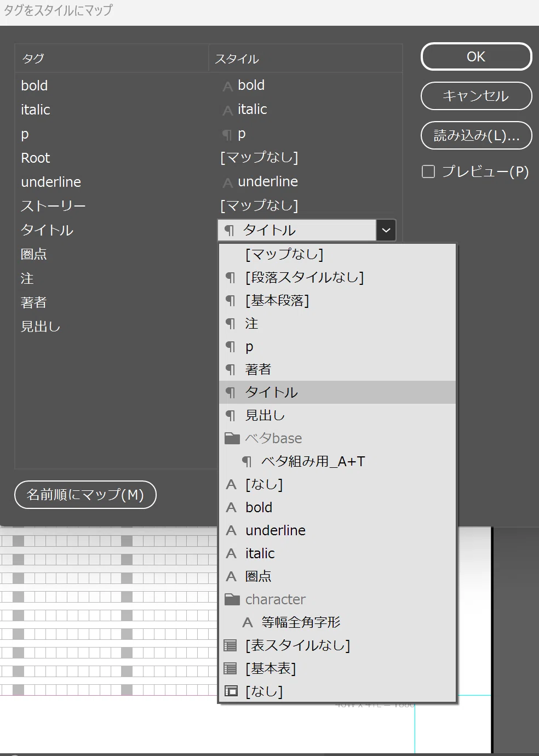The width and height of the screenshot is (539, 756).
Task: Click [マップなし] style for ストーリー tag
Action: (259, 206)
